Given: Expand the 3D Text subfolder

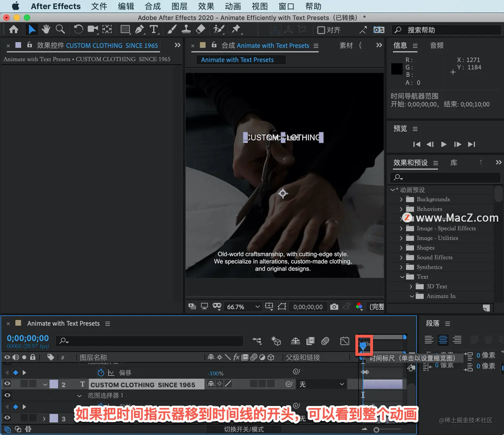Looking at the screenshot, I should click(411, 286).
